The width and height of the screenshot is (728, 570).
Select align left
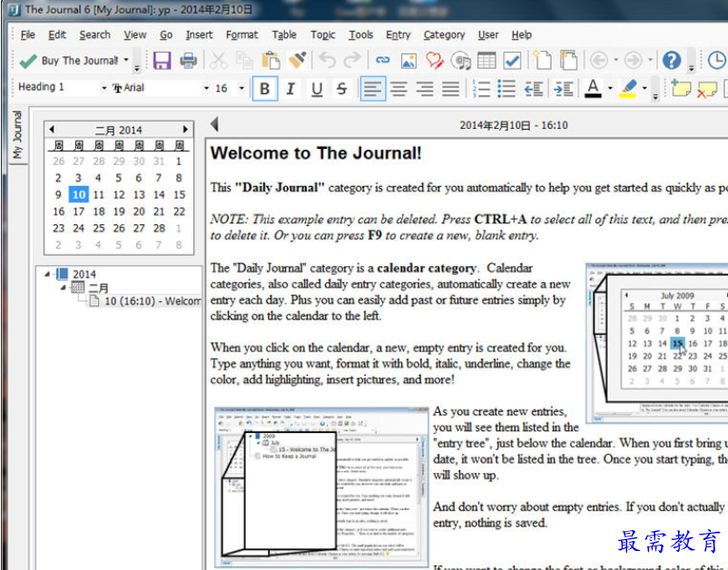[373, 88]
